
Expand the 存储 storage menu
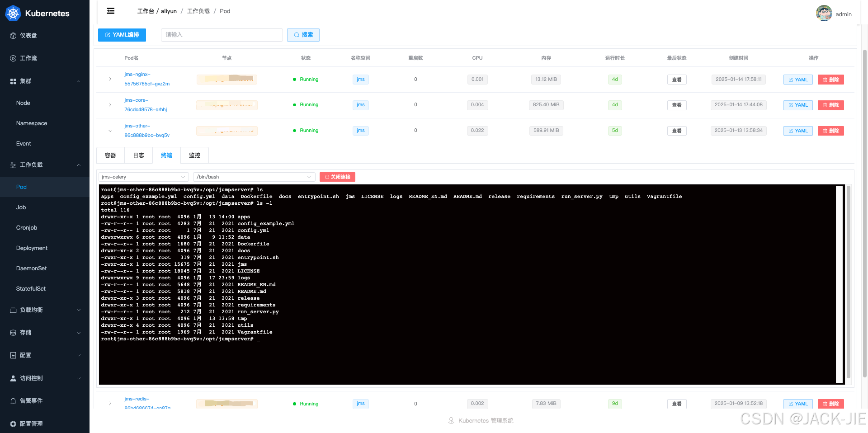[x=45, y=332]
